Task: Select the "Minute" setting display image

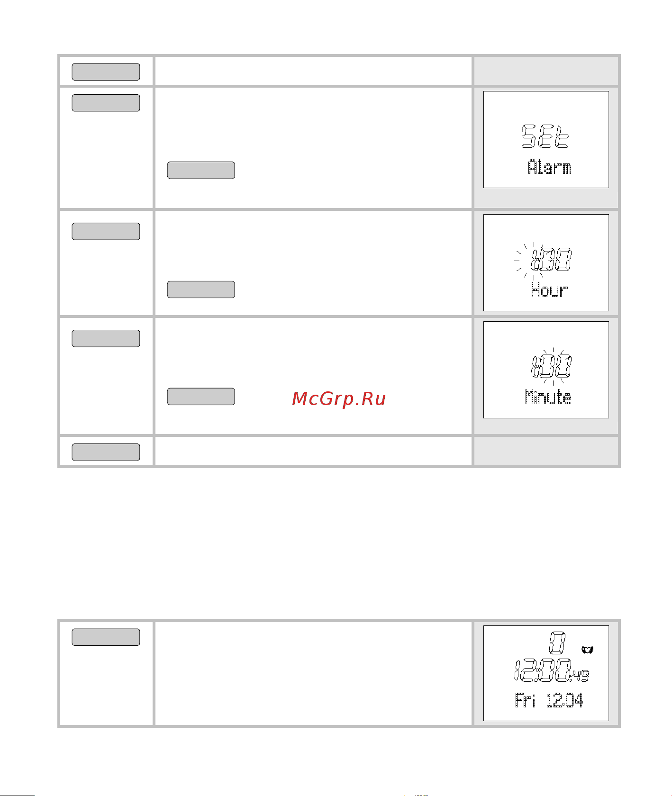Action: point(546,370)
